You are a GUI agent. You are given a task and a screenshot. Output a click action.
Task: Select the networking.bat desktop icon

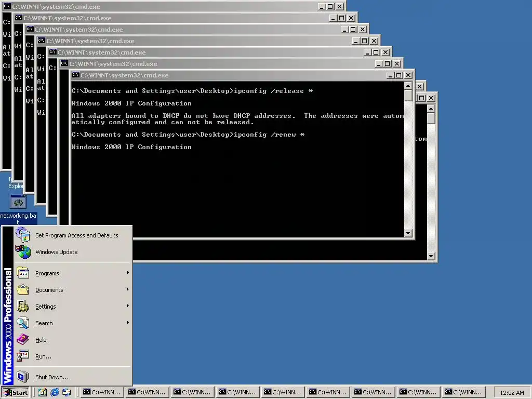pyautogui.click(x=18, y=209)
